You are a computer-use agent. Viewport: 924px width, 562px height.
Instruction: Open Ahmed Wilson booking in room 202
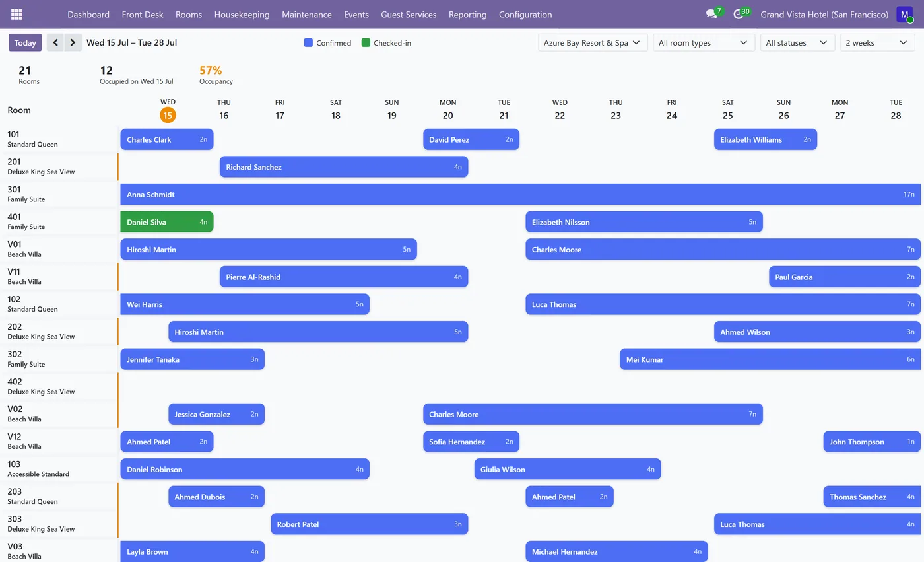point(817,332)
